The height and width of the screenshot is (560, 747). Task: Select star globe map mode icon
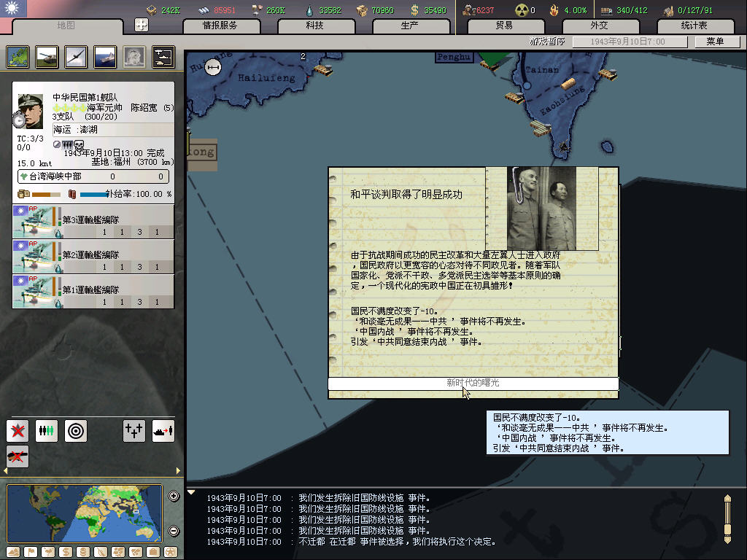171,553
